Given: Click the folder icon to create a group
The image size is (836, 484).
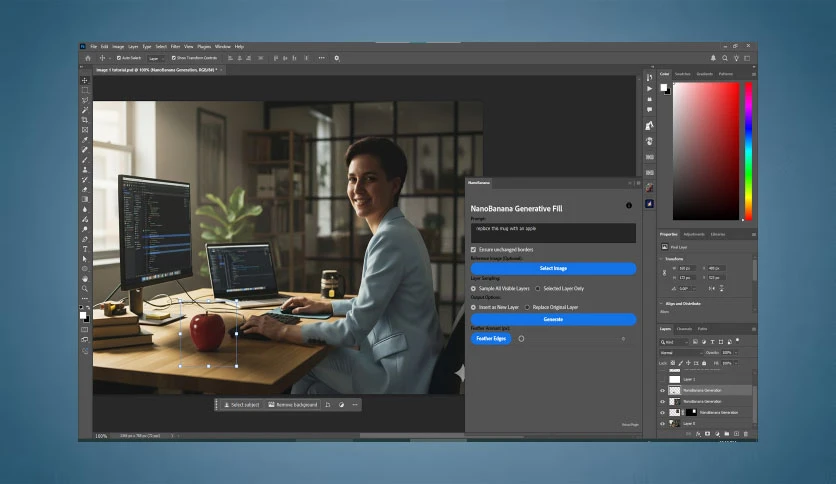Looking at the screenshot, I should [x=727, y=434].
